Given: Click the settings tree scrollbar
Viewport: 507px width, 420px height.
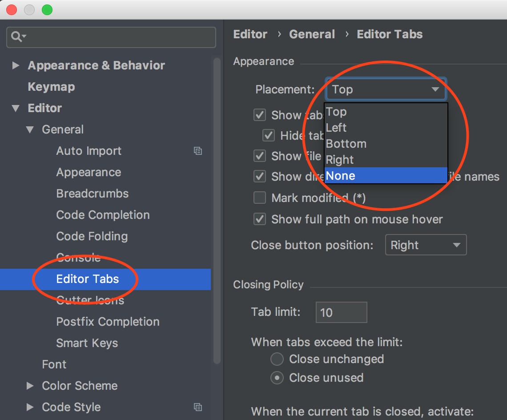Looking at the screenshot, I should [217, 211].
